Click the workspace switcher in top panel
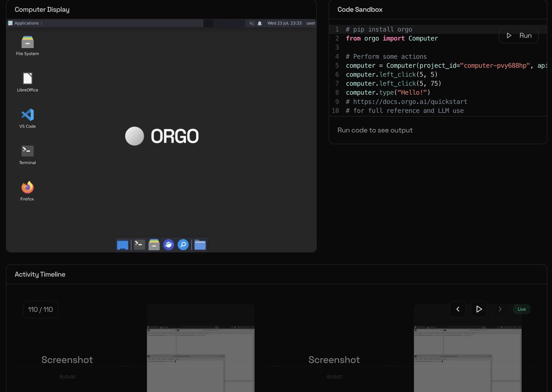Viewport: 552px width, 392px height. pos(224,23)
